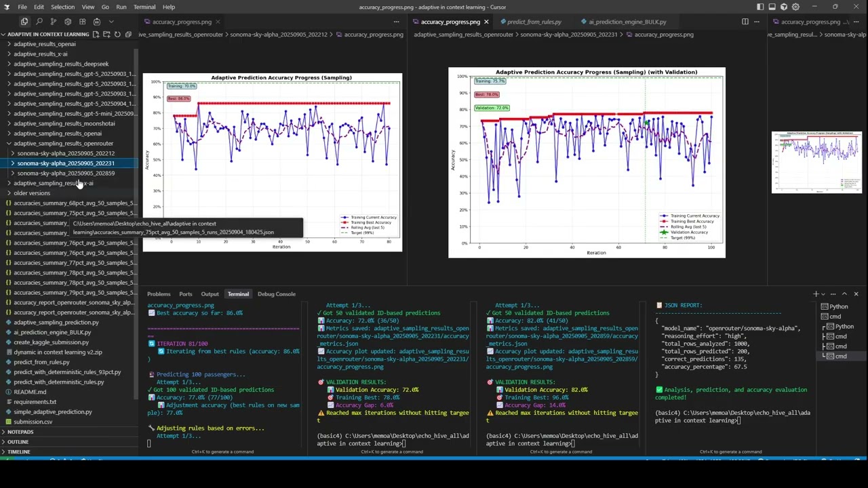Open the File menu

(x=22, y=7)
